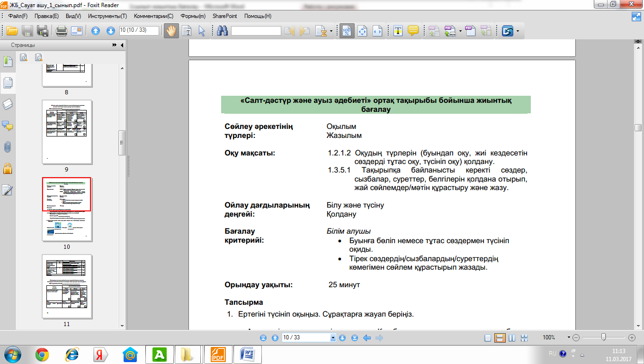Go to previous page with toolbar up arrow

coord(96,31)
